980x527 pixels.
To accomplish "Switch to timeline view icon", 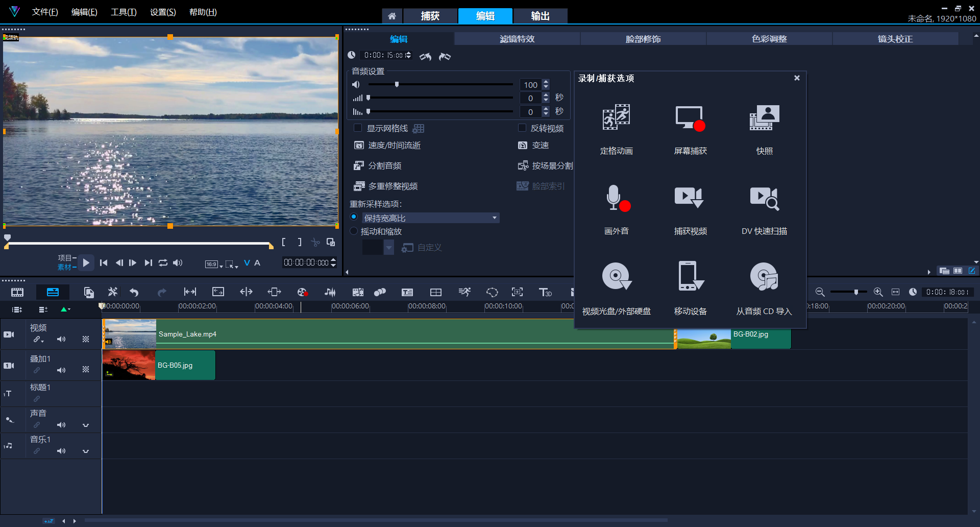I will click(53, 292).
